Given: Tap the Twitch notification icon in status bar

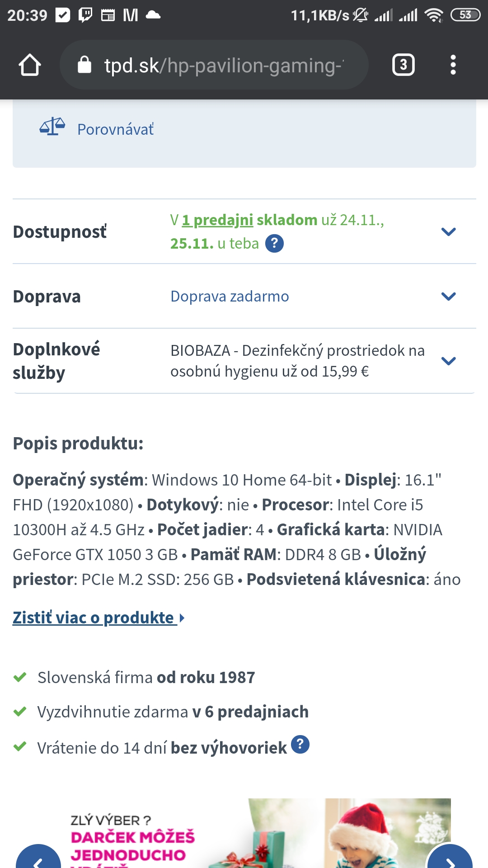Looking at the screenshot, I should [85, 15].
